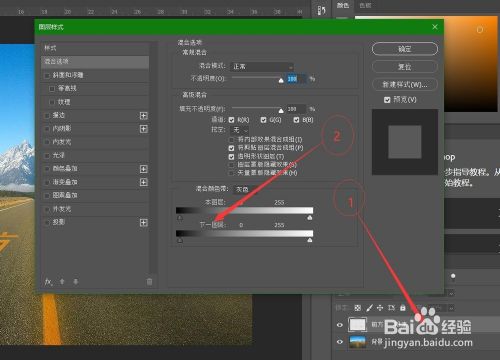
Task: Select 混合选项 in styles list
Action: pyautogui.click(x=95, y=61)
